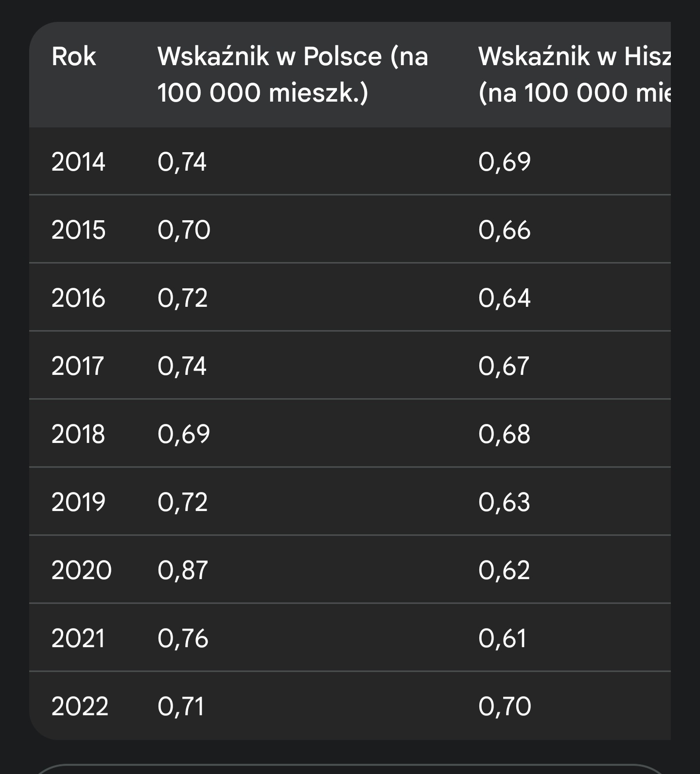
Task: Click the Poland value 0,87 for 2020
Action: click(183, 570)
